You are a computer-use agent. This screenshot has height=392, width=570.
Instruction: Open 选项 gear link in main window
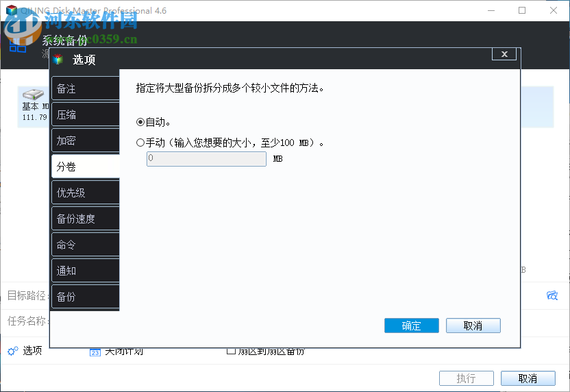[25, 351]
